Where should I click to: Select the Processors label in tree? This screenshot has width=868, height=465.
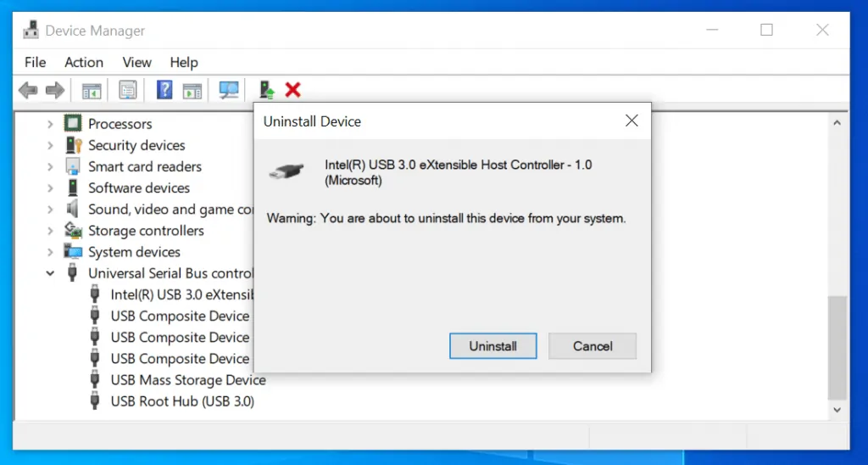coord(120,124)
